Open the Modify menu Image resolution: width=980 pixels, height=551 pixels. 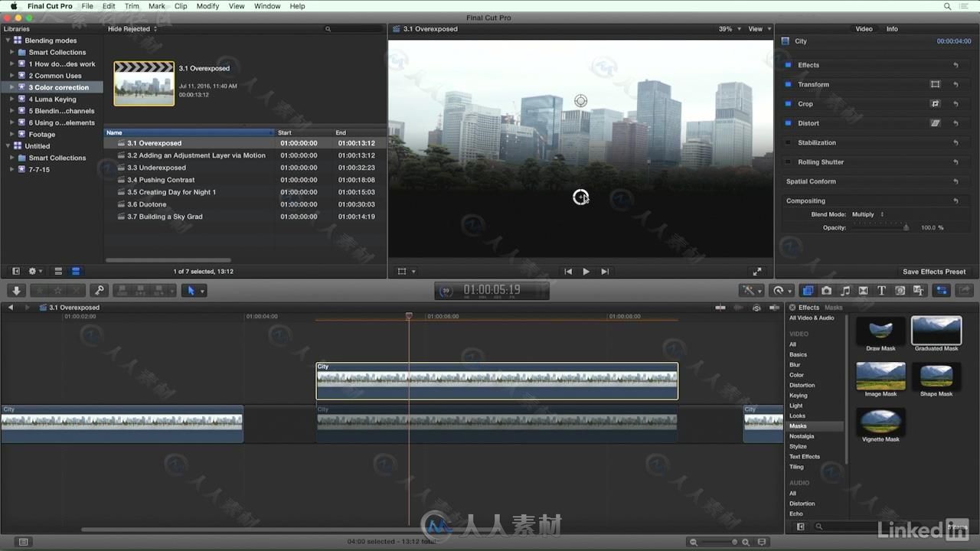tap(207, 6)
